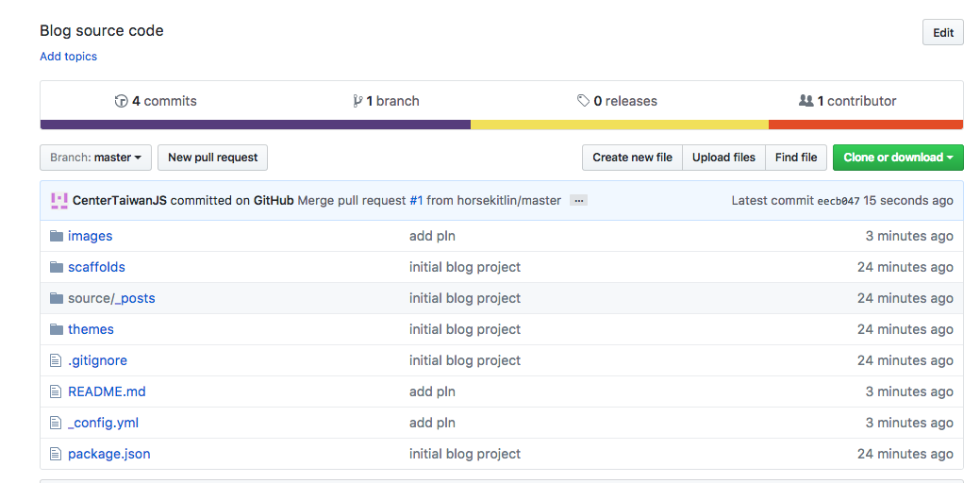Open the 1 branch list

click(386, 101)
